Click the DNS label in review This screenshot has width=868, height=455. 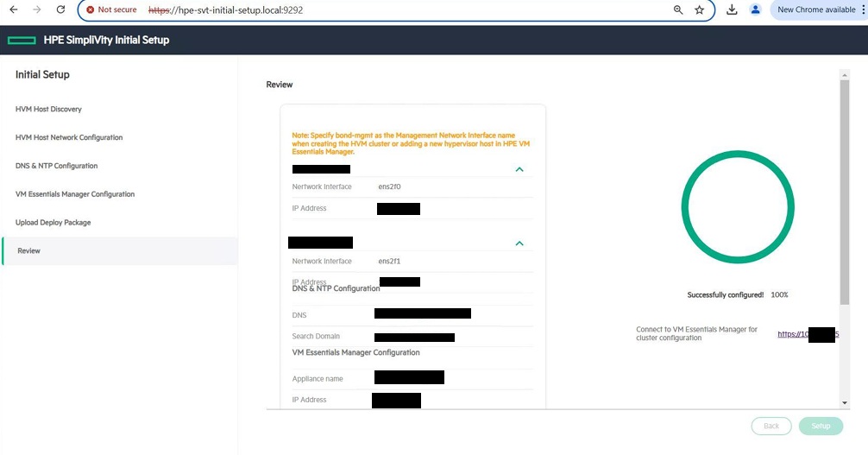tap(299, 315)
